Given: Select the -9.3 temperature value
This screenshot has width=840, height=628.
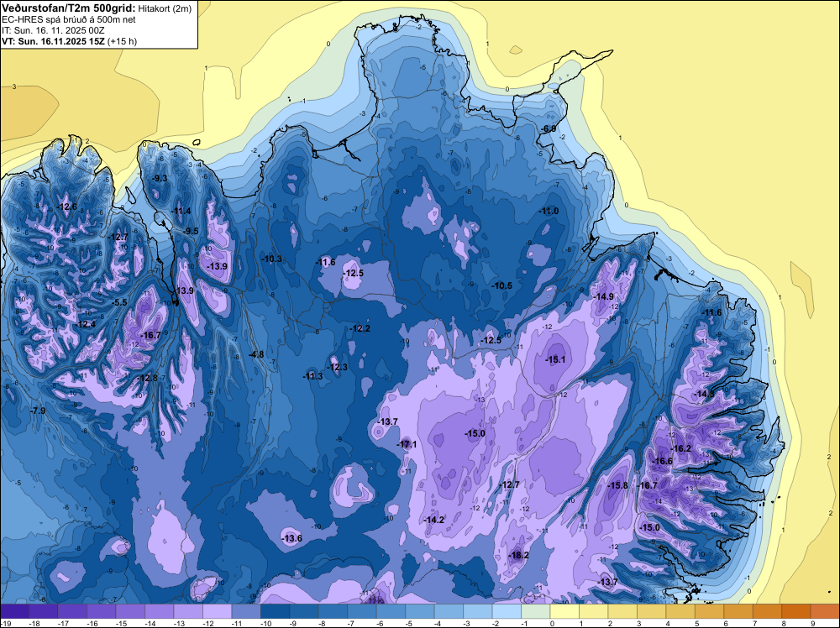Looking at the screenshot, I should pyautogui.click(x=159, y=178).
